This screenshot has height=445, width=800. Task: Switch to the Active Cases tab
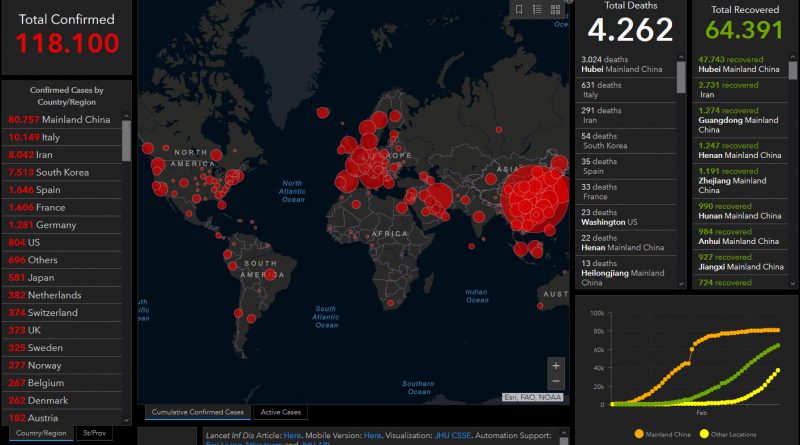pyautogui.click(x=280, y=412)
